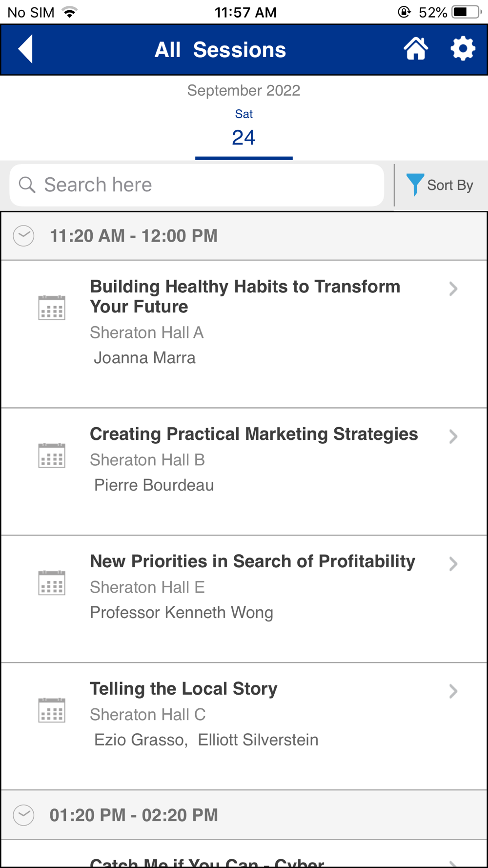Open chevron for Building Healthy Habits session
Image resolution: width=488 pixels, height=868 pixels.
pos(453,289)
